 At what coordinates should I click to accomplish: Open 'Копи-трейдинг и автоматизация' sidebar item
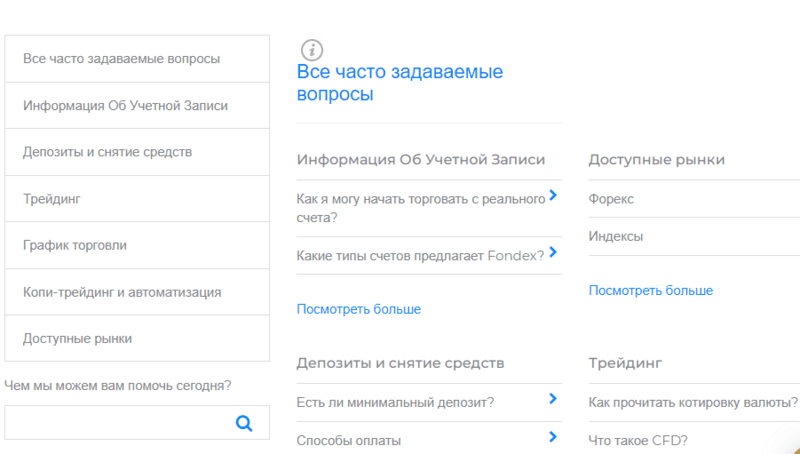click(137, 292)
